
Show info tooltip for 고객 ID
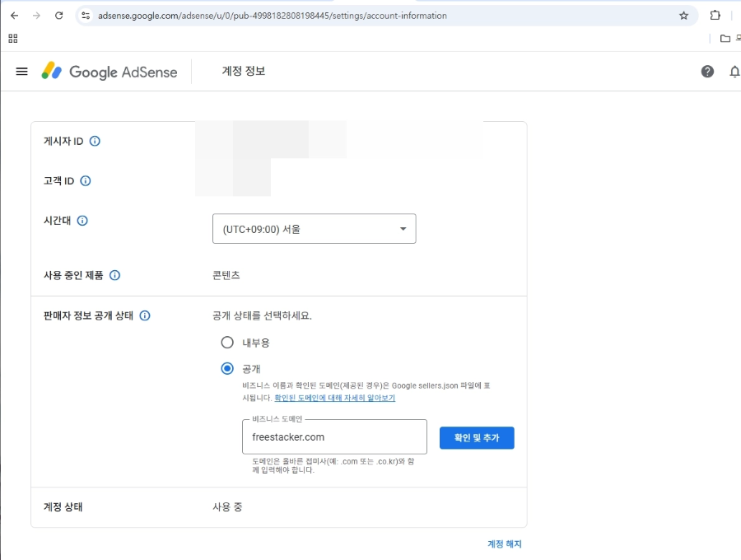86,180
